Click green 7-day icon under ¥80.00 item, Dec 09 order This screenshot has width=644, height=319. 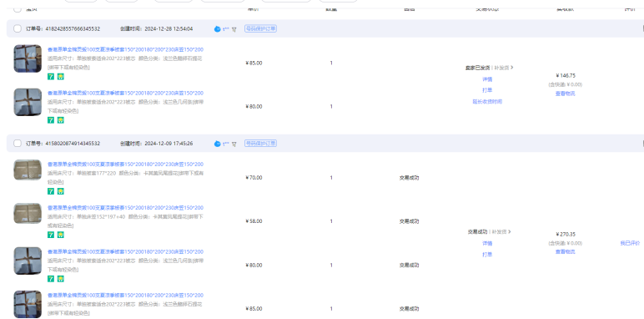(51, 279)
